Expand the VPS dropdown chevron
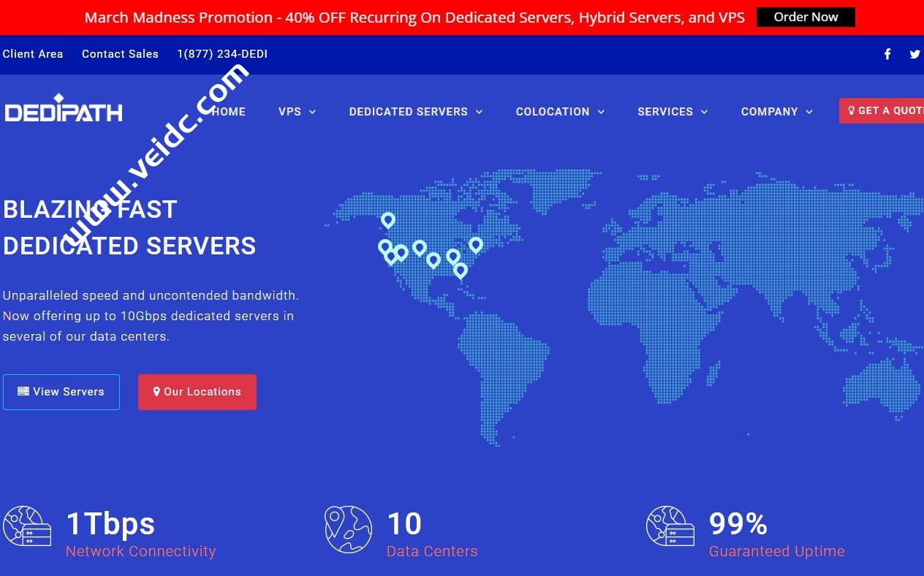Screen dimensions: 924x576 click(x=312, y=112)
